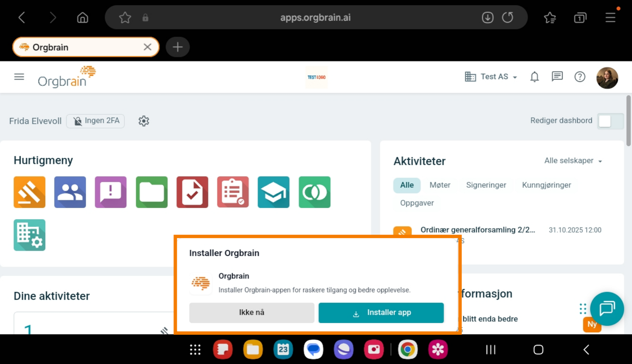The image size is (632, 364).
Task: Toggle the Rediger dashbord switch
Action: pos(611,121)
